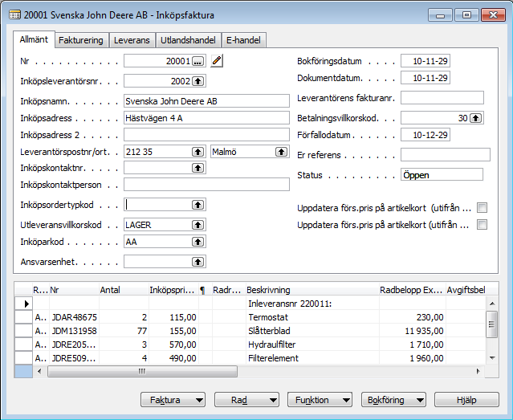Click the grid scroll-right arrow
Image resolution: width=513 pixels, height=420 pixels.
tap(478, 372)
